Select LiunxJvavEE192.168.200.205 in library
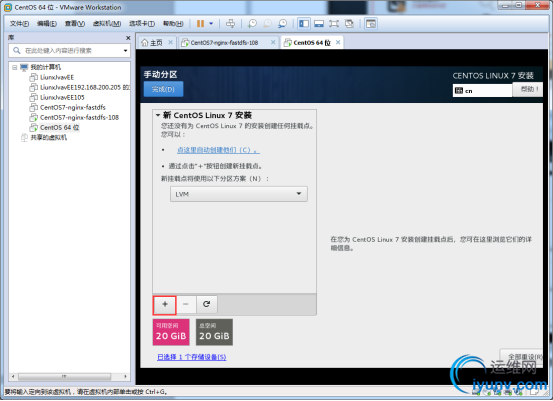The image size is (553, 401). point(80,87)
